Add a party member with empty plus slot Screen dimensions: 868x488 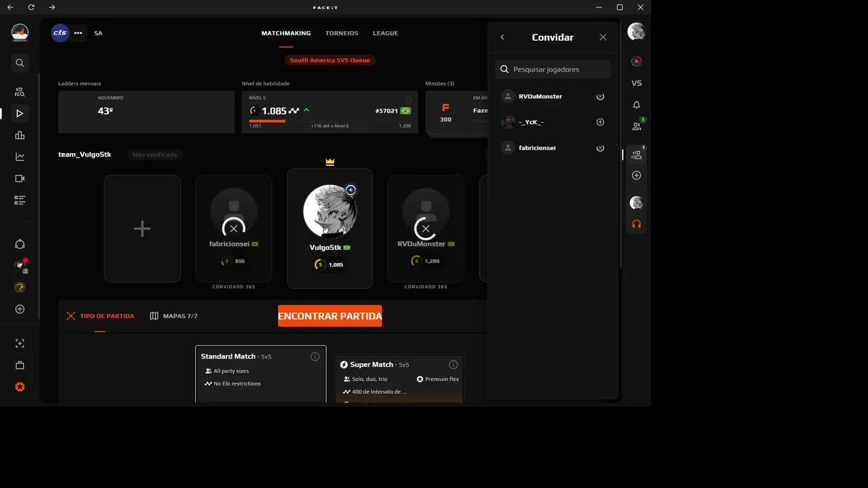click(x=142, y=228)
